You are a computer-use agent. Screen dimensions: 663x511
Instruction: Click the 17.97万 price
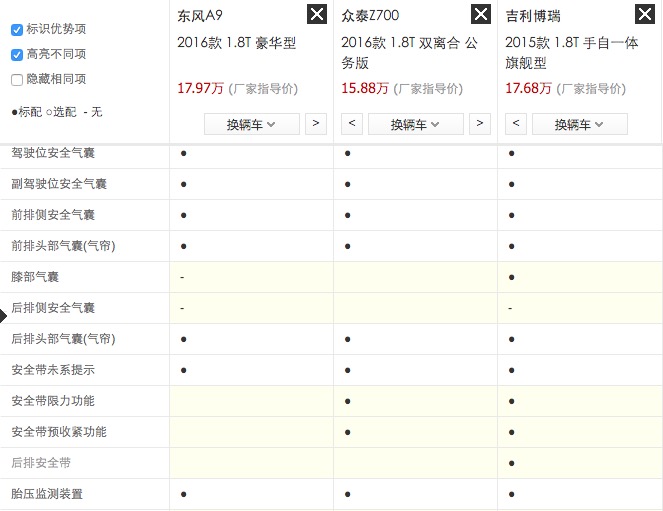(200, 88)
